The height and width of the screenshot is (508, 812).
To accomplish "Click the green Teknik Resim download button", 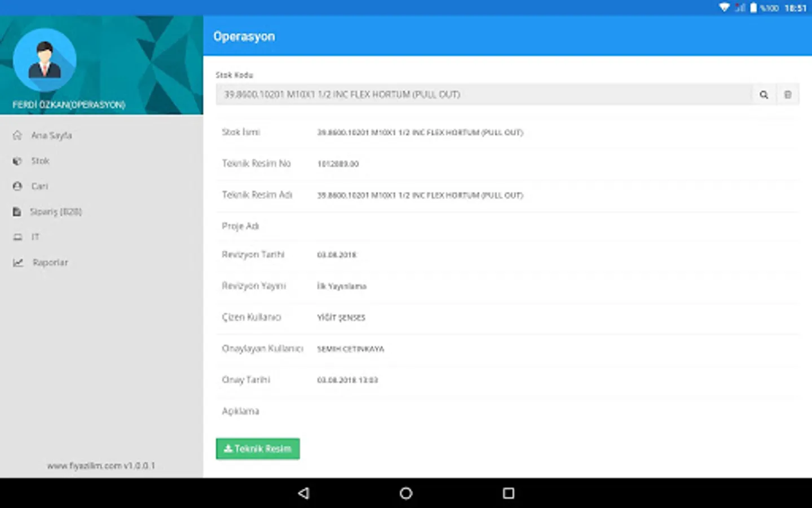I will pos(258,449).
